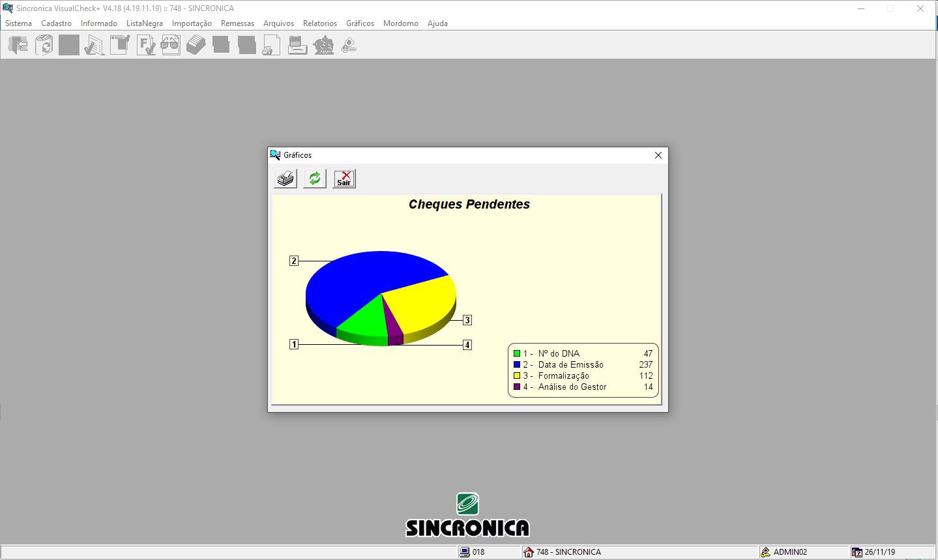Click the ADMIN02 user status bar item
The image size is (938, 560).
coord(784,552)
